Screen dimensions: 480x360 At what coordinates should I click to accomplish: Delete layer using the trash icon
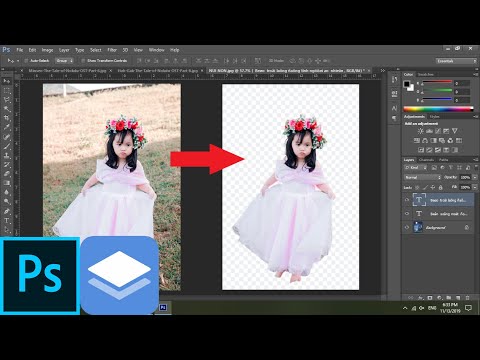click(467, 297)
